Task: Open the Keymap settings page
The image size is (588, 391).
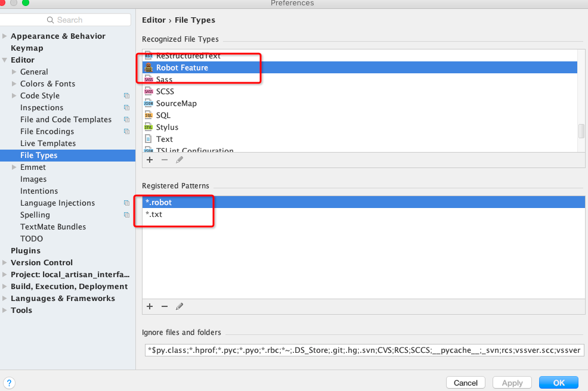Action: (27, 48)
